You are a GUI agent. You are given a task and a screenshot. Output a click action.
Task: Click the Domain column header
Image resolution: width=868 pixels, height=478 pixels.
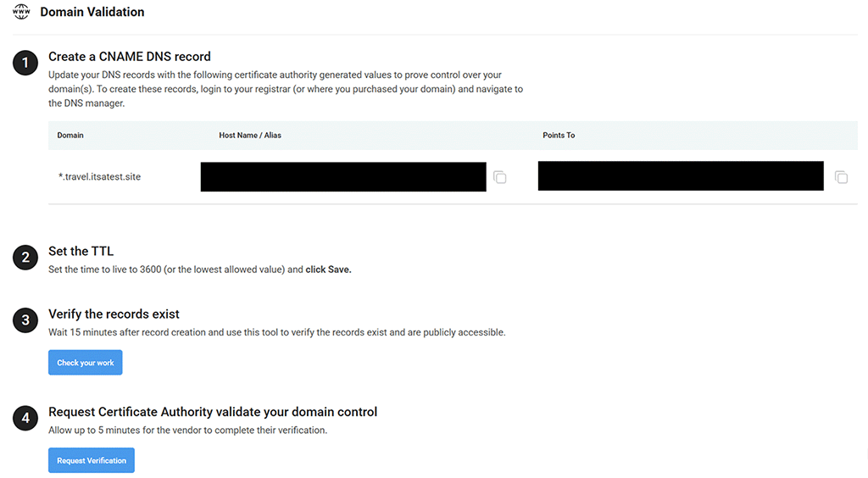(x=70, y=136)
